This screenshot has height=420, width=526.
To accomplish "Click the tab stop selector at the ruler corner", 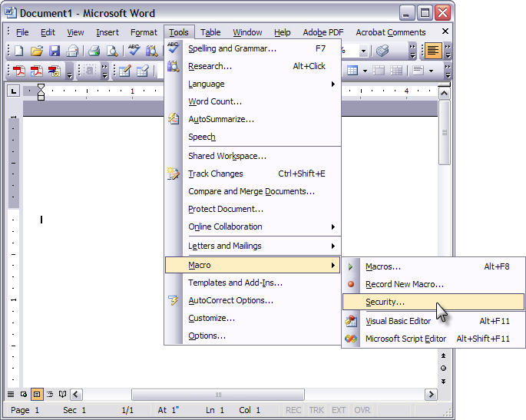I will pyautogui.click(x=14, y=91).
